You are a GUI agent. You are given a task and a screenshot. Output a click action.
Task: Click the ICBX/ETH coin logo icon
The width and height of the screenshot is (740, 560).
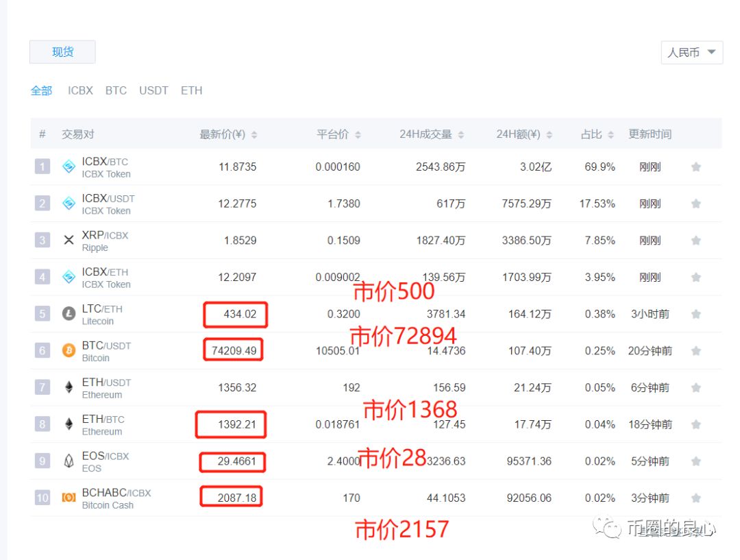click(x=69, y=277)
